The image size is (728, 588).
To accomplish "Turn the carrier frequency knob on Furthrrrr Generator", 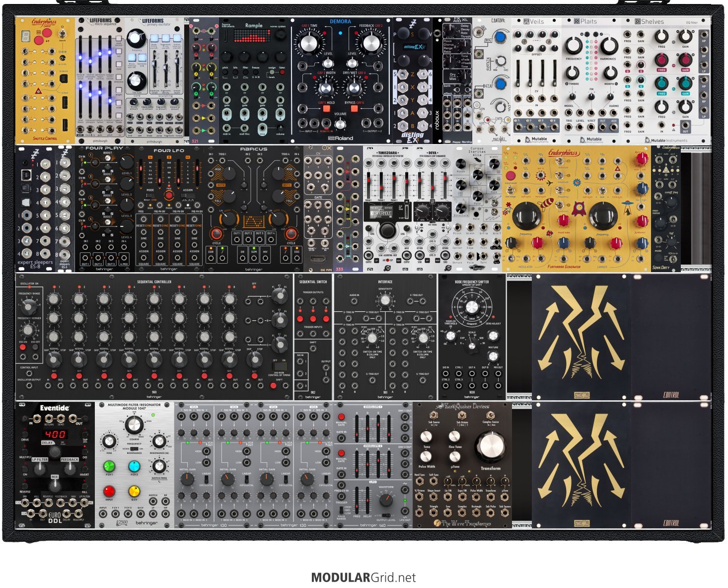I will (602, 216).
